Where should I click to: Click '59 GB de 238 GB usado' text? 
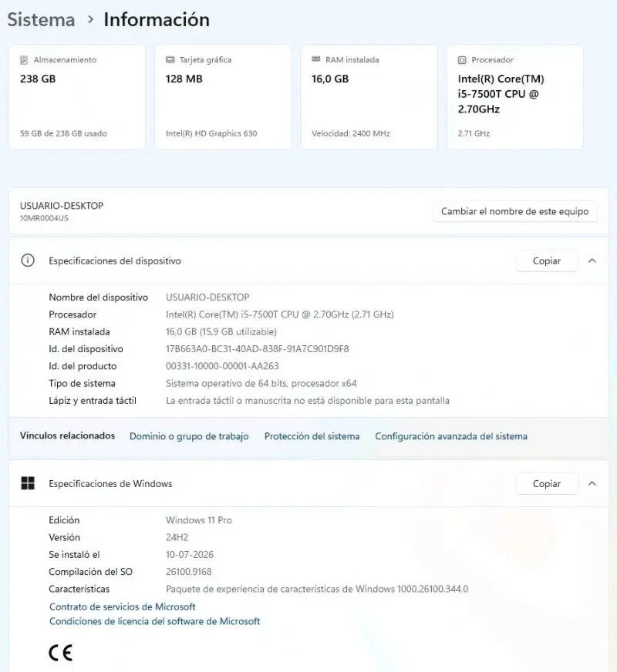pyautogui.click(x=63, y=133)
